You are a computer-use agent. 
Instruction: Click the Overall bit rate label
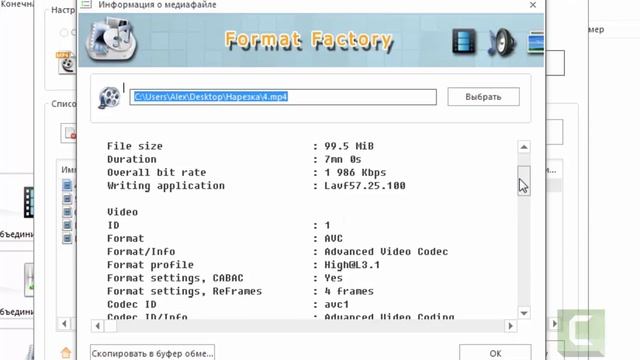157,172
